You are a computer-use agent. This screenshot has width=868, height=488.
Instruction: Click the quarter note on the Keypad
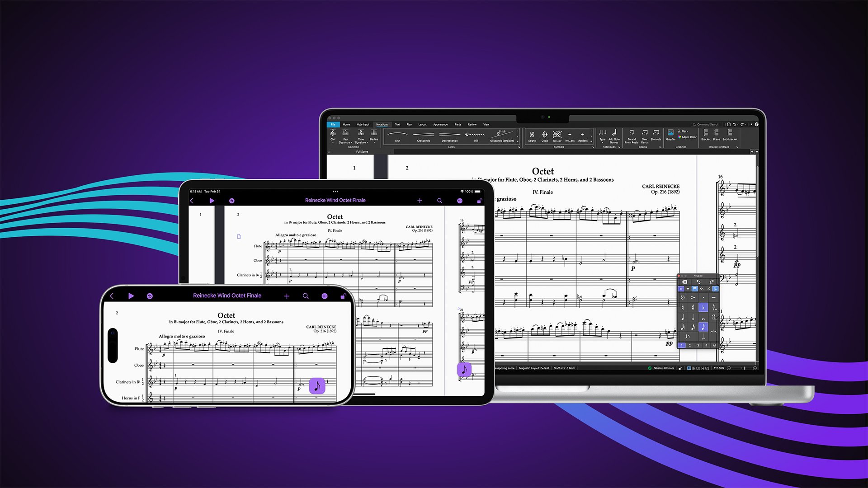point(683,317)
